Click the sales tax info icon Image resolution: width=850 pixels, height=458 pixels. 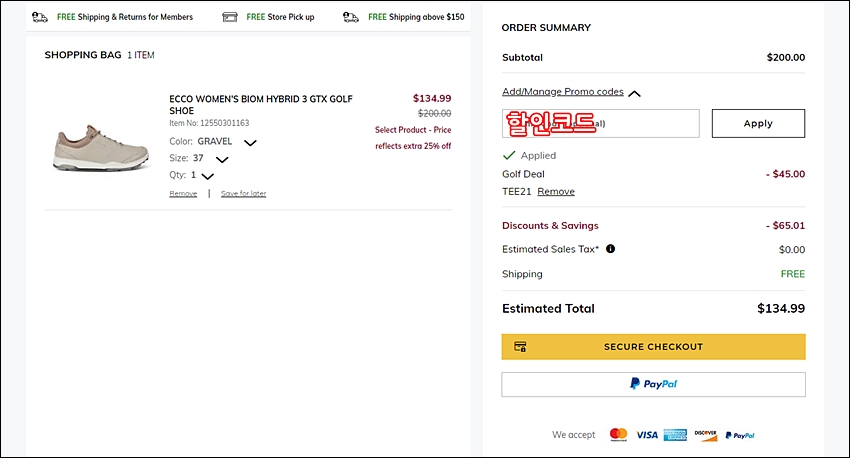coord(610,249)
